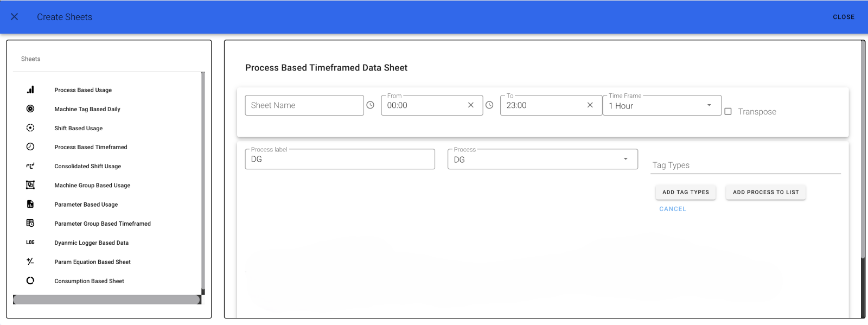This screenshot has width=868, height=325.
Task: Select Dyanmic Logger Based Data item
Action: click(x=92, y=243)
